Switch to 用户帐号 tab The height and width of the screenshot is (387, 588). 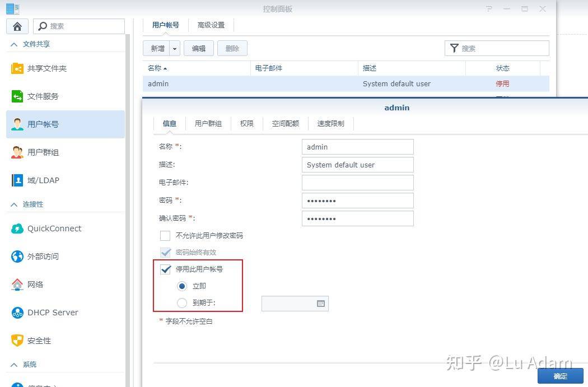(165, 25)
